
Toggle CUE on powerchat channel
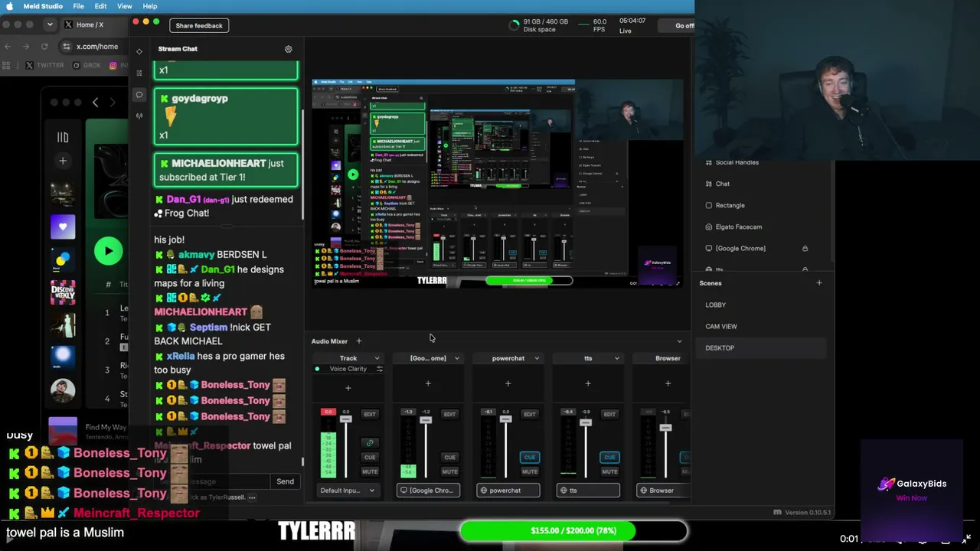[529, 458]
